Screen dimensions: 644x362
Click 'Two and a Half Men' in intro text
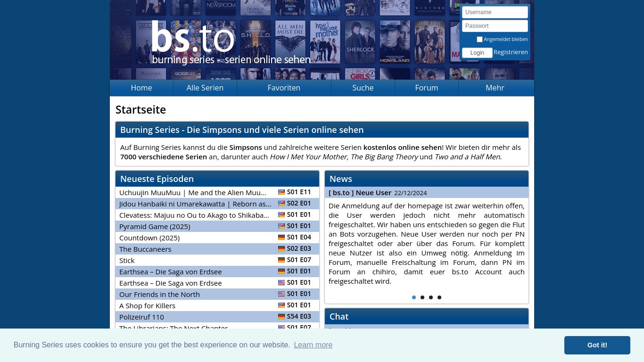click(x=467, y=156)
